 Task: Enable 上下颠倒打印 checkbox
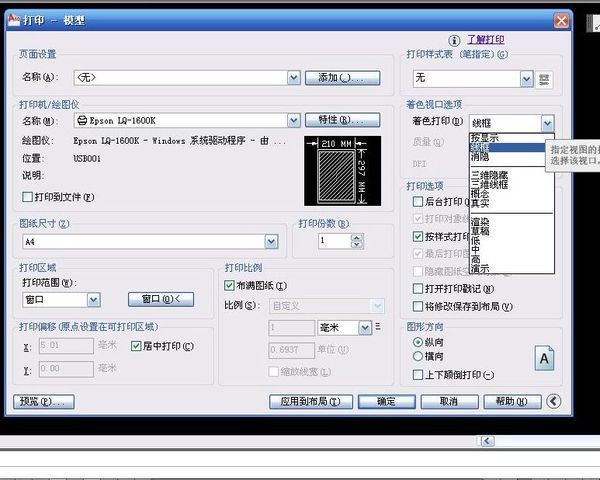418,374
